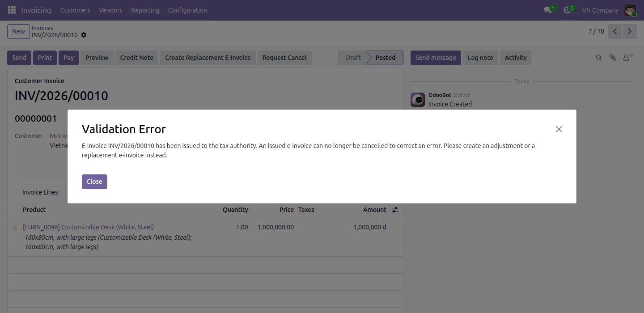
Task: Click the drag handle of the desk line
Action: pyautogui.click(x=15, y=228)
